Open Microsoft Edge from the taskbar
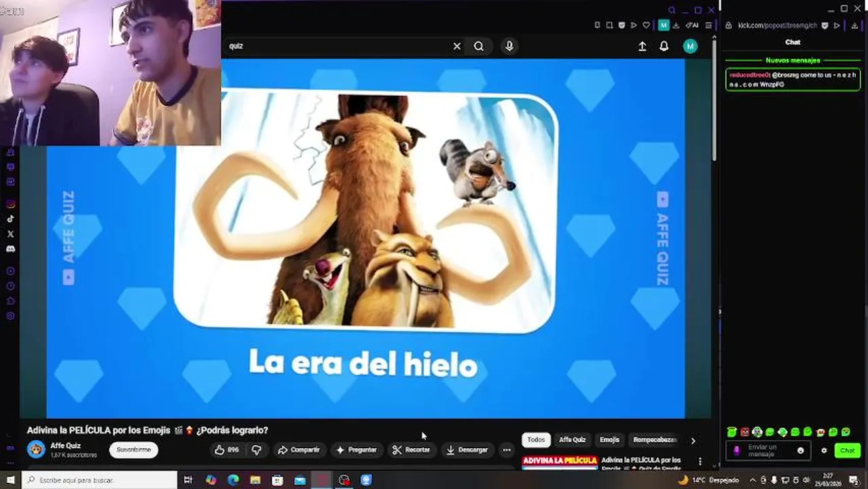Viewport: 868px width, 489px height. [x=233, y=480]
